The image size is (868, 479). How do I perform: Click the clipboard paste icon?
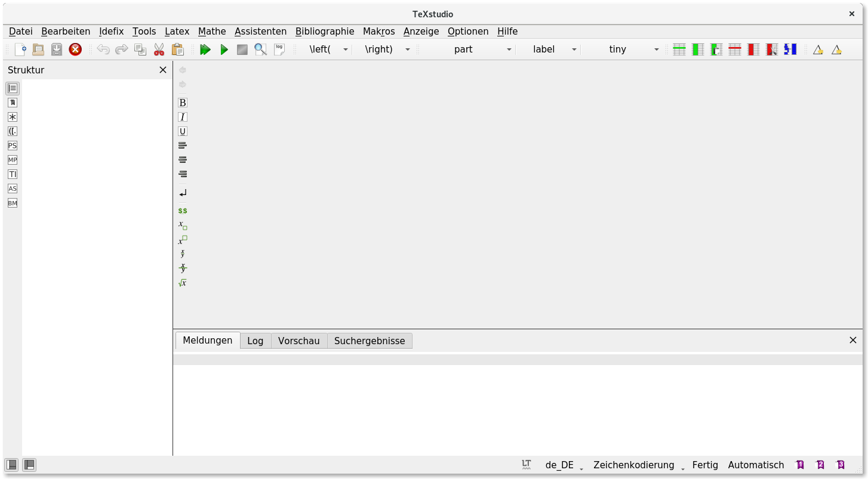coord(177,50)
